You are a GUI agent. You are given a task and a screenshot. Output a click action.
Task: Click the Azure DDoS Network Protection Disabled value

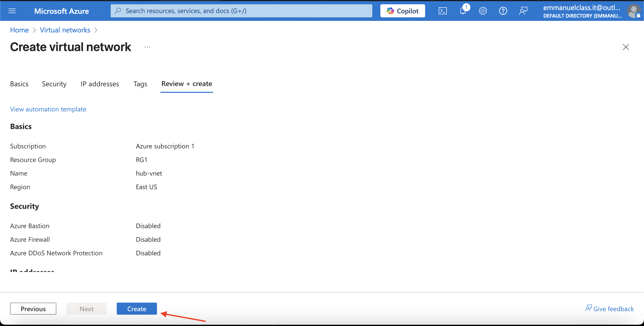[x=148, y=253]
